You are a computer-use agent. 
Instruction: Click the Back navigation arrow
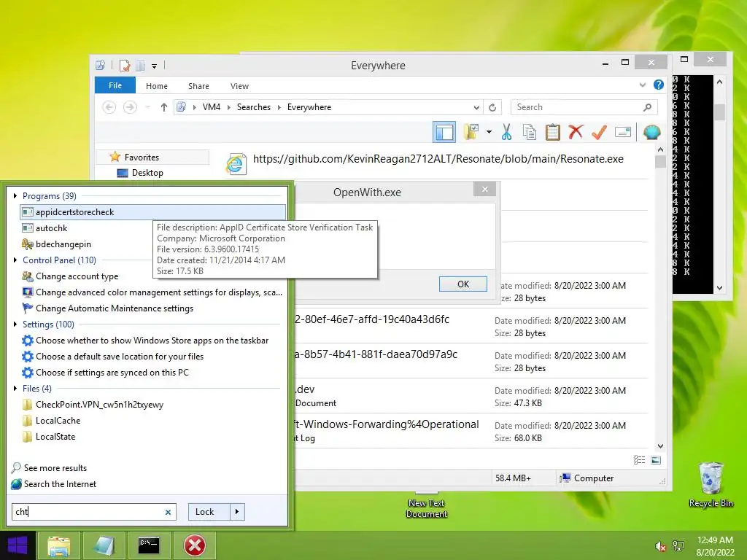(109, 108)
